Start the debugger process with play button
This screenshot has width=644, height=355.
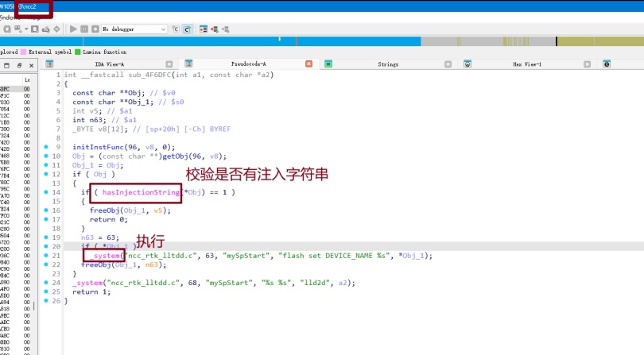pos(74,29)
